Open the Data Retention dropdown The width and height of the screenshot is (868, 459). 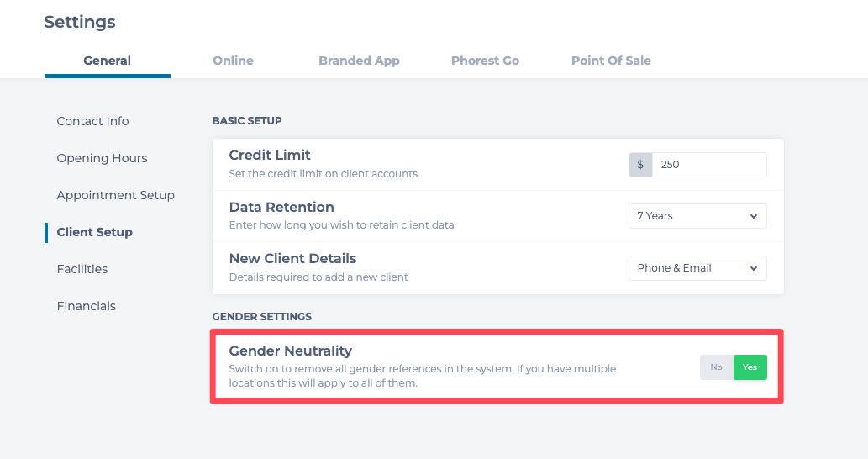[x=697, y=216]
